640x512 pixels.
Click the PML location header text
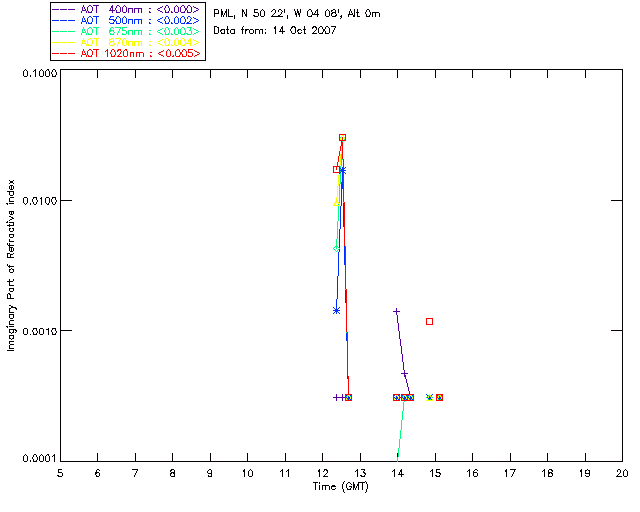(x=297, y=14)
